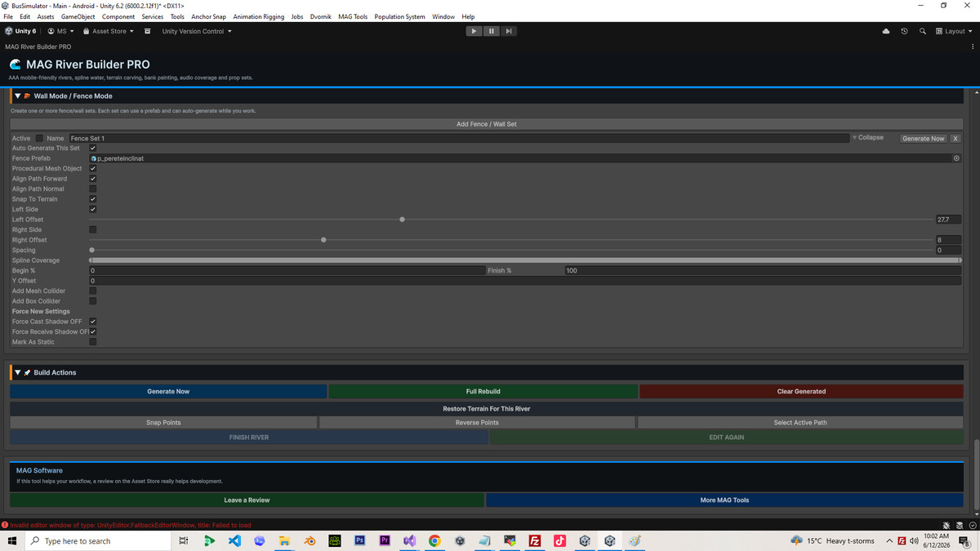The image size is (980, 551).
Task: Open the Unity Version Control dropdown
Action: [197, 31]
